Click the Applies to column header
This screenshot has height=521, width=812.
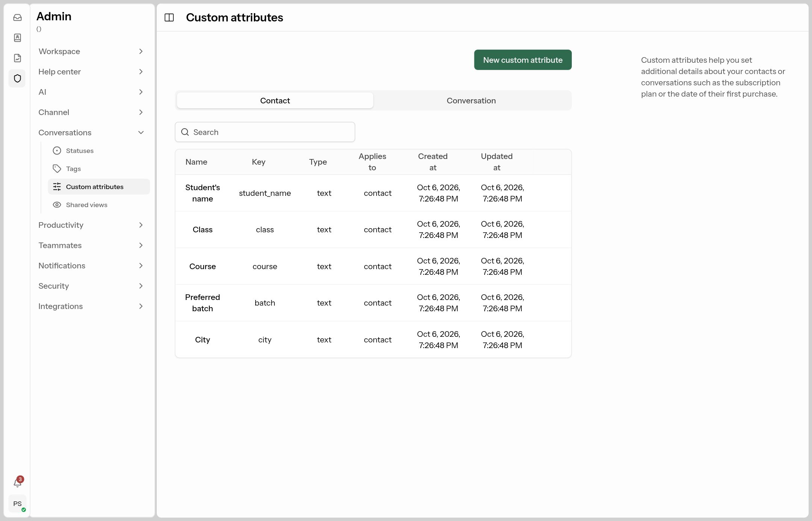tap(372, 162)
